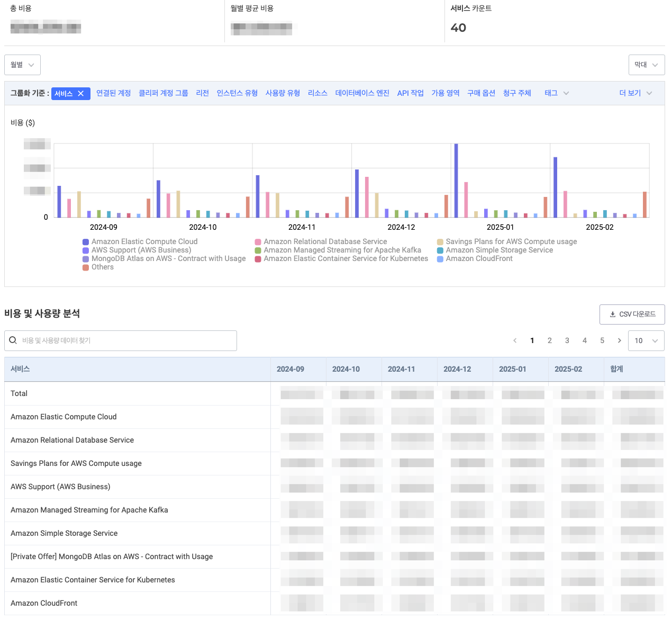
Task: Select [Private Offer] MongoDB Atlas table row
Action: (x=334, y=556)
